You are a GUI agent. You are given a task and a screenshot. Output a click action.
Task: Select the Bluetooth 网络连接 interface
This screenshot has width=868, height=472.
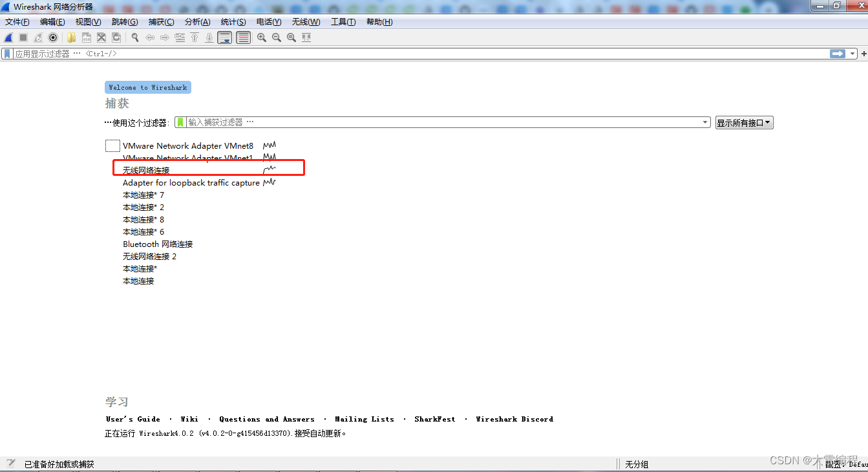(158, 244)
